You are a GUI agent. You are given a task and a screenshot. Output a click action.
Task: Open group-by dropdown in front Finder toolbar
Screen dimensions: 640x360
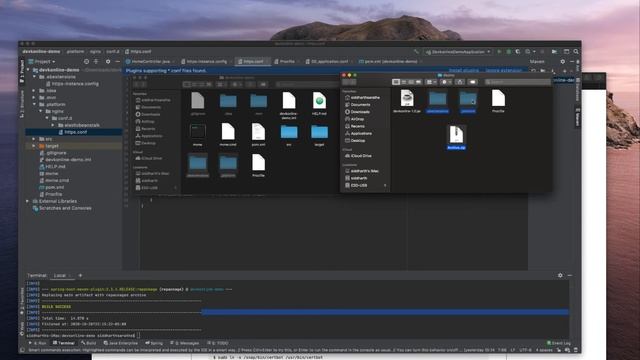pos(431,82)
